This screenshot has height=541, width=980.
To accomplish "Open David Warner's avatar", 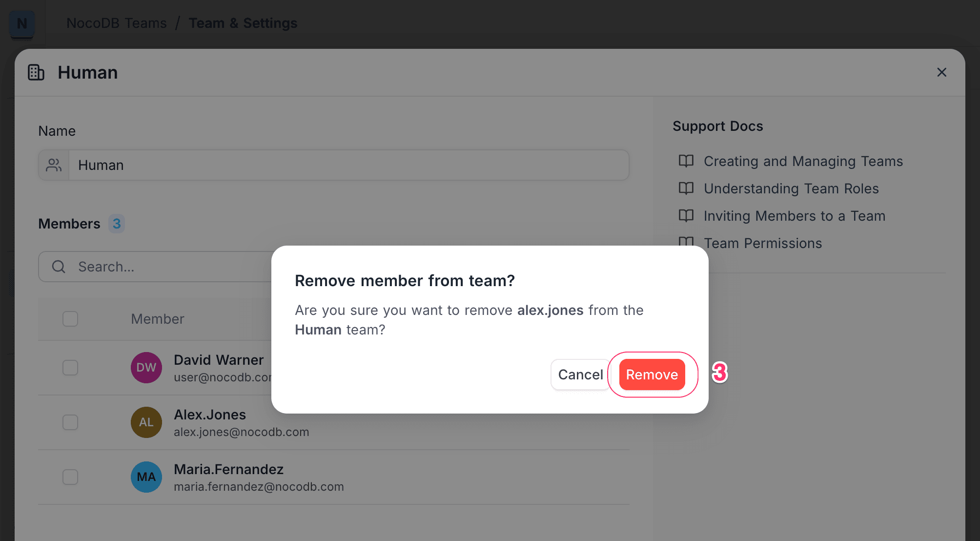I will 146,368.
